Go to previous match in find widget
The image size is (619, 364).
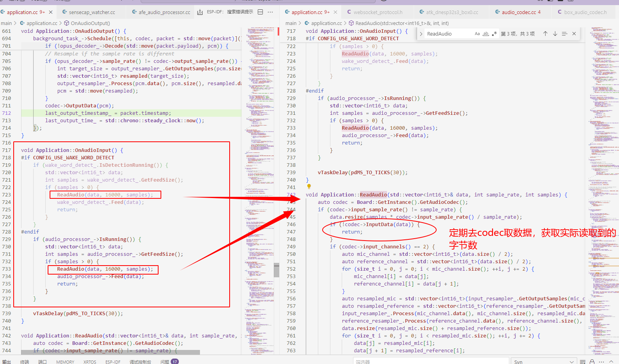[x=545, y=34]
